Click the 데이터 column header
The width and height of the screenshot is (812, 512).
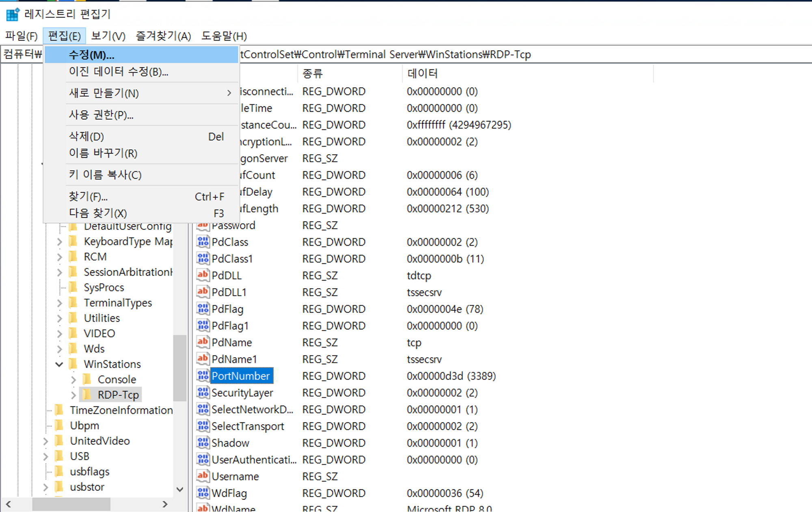(422, 73)
